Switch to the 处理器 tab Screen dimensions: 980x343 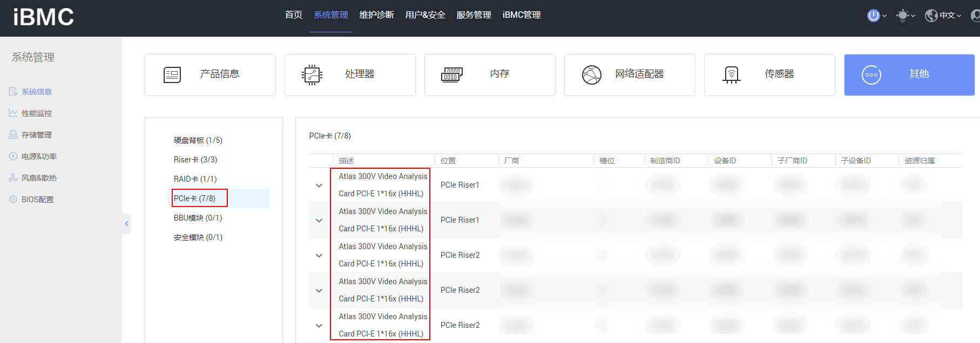[350, 75]
